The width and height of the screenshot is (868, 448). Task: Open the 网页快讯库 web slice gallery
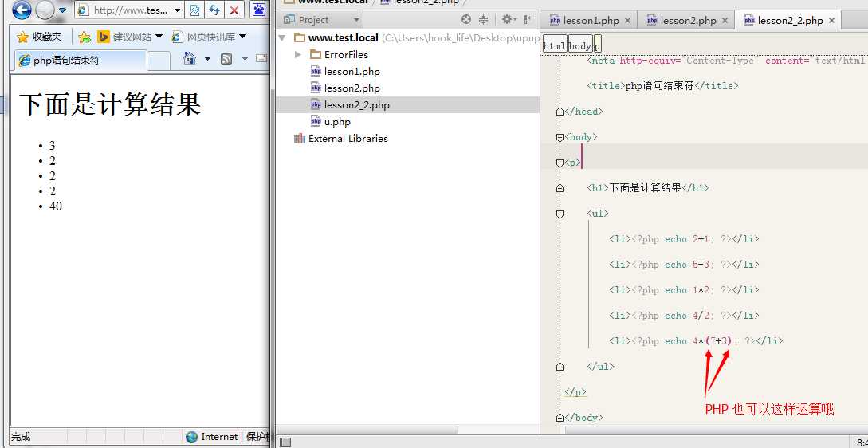click(209, 37)
